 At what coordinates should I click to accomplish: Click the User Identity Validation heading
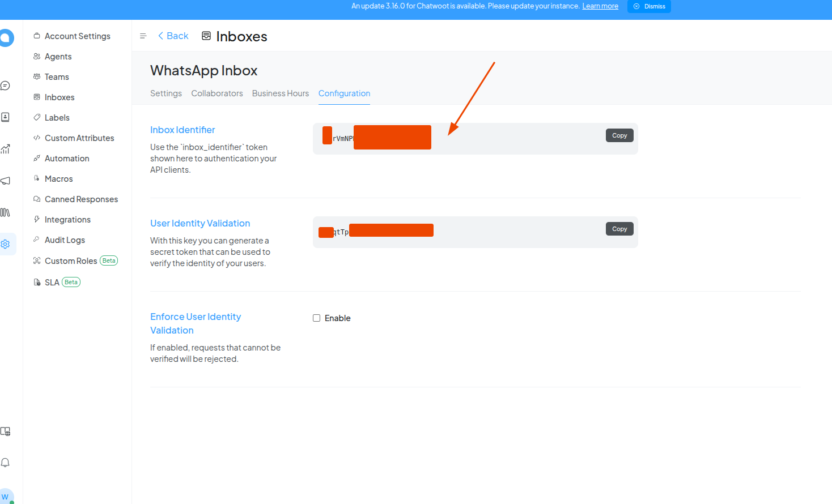200,223
